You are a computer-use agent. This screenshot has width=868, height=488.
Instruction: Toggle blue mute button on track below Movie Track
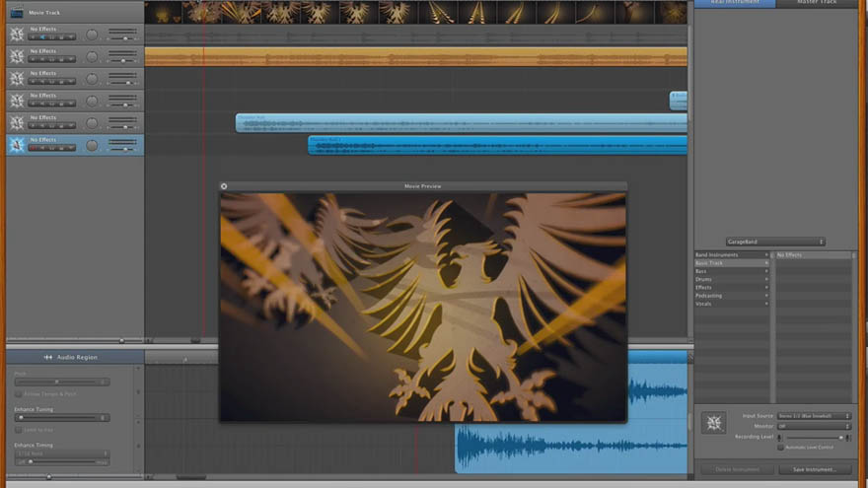coord(42,37)
